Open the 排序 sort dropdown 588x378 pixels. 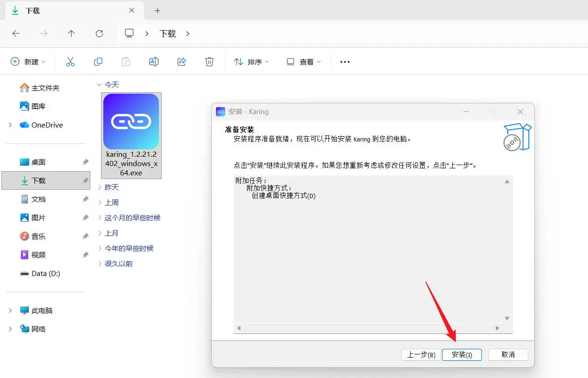point(252,62)
